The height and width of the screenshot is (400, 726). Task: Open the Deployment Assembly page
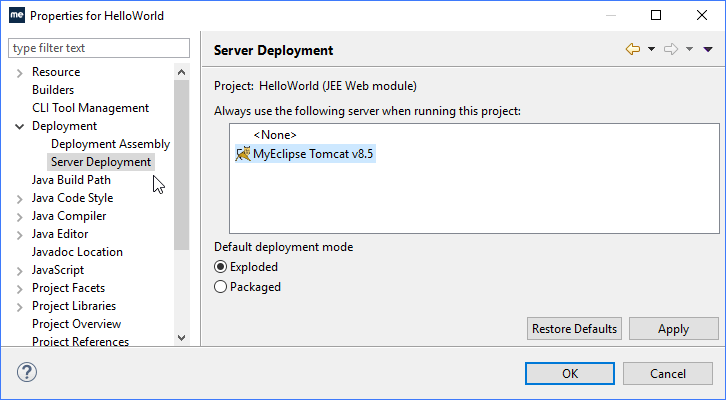[111, 144]
